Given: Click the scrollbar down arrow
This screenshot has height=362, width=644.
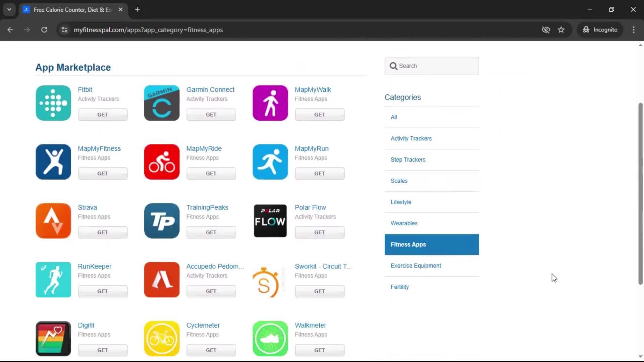Looking at the screenshot, I should click(x=640, y=357).
